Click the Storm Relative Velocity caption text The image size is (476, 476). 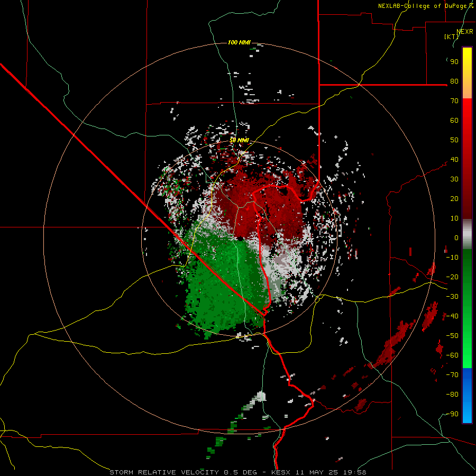238,472
